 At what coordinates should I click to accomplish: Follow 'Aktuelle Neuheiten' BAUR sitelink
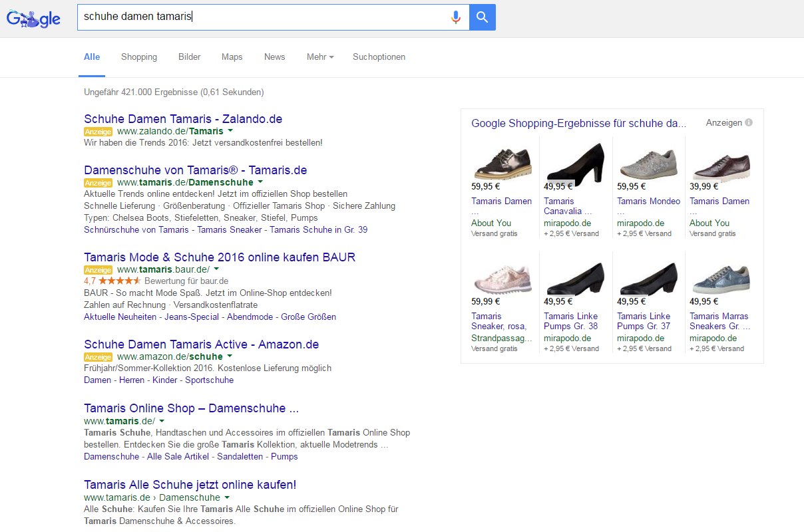[120, 317]
